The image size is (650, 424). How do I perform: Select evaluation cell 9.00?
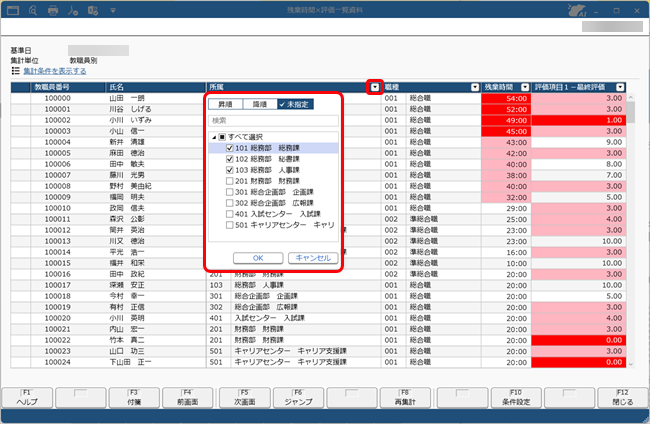[x=579, y=142]
